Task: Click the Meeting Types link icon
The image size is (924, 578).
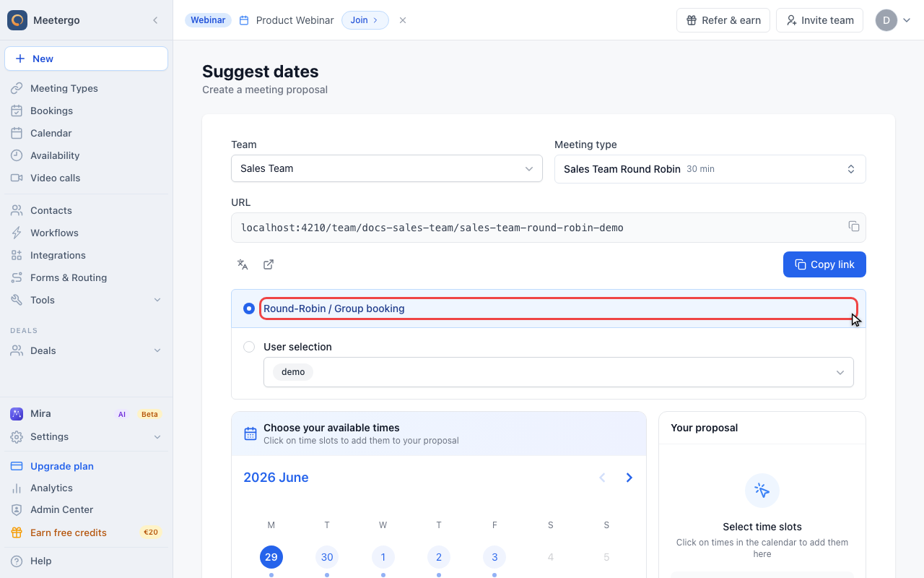Action: coord(17,88)
